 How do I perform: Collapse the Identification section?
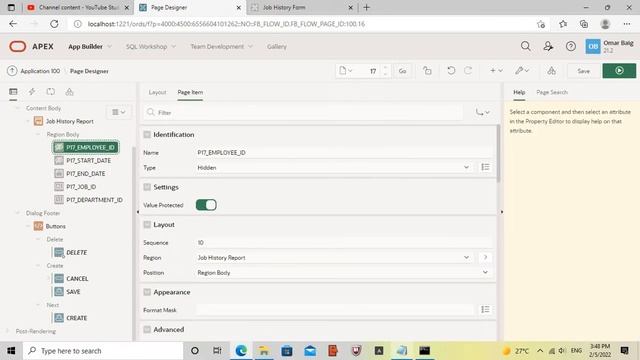click(147, 134)
